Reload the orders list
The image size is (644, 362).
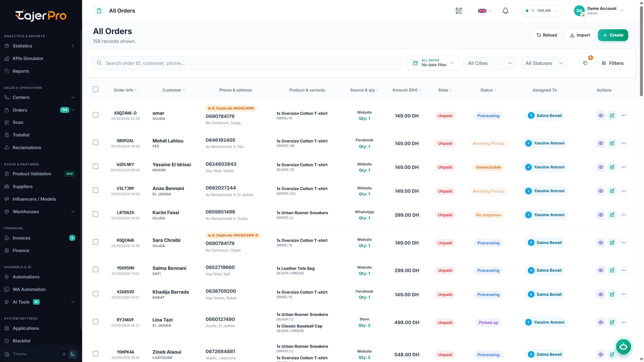tap(547, 35)
